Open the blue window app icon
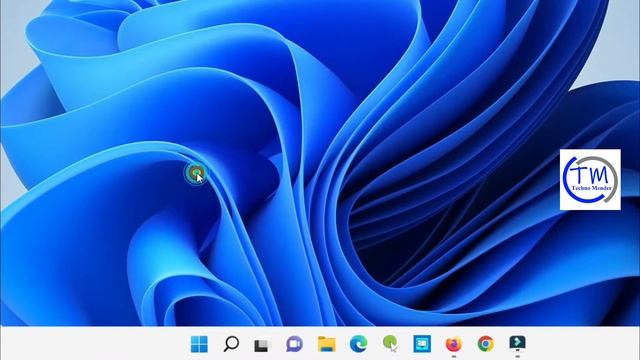 pos(422,344)
